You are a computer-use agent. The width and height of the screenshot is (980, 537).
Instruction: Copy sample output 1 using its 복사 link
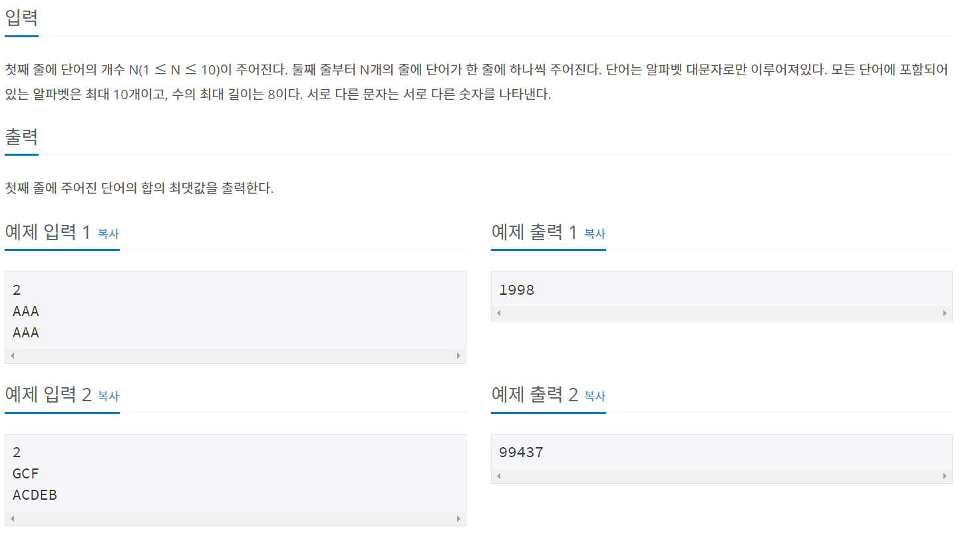[x=594, y=234]
